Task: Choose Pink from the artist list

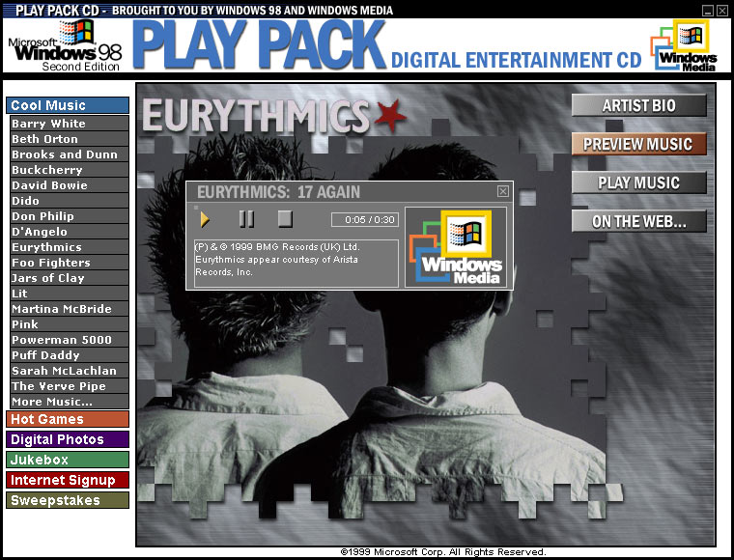Action: pos(70,324)
